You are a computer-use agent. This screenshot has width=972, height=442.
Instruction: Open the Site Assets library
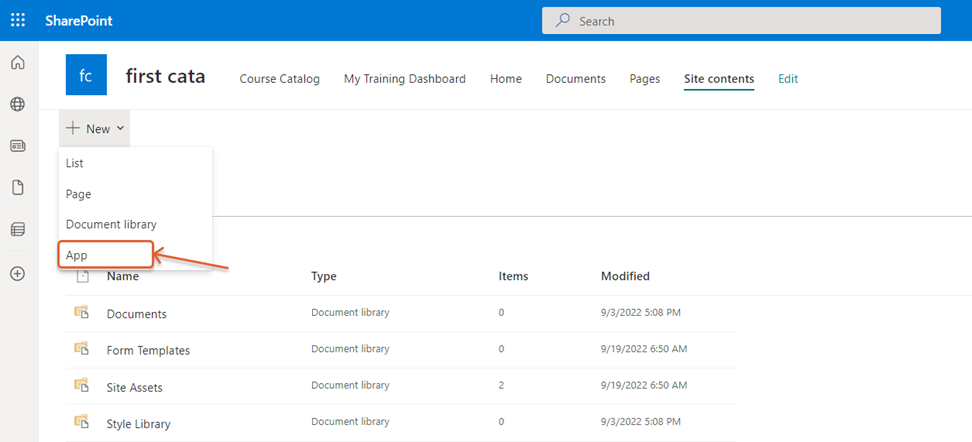pyautogui.click(x=134, y=387)
